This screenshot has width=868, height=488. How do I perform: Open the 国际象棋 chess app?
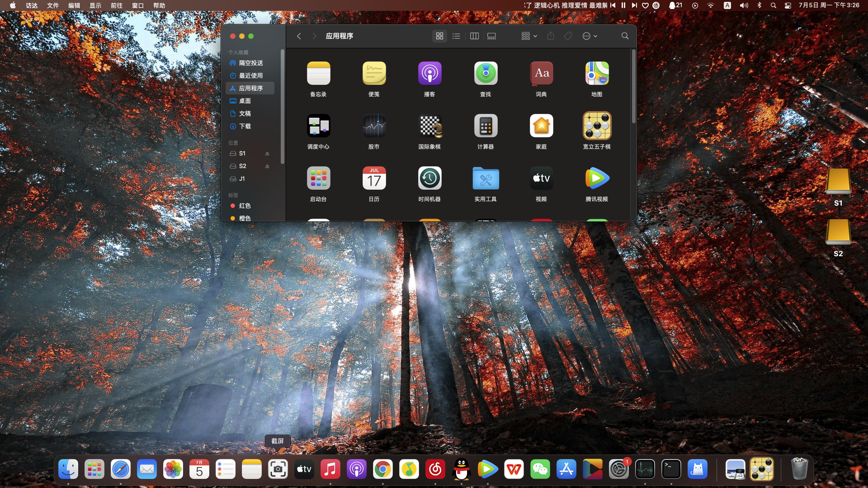(x=429, y=126)
